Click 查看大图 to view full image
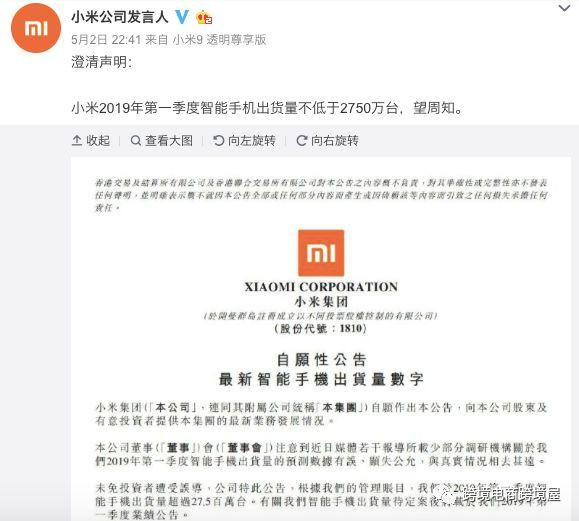 pos(162,141)
